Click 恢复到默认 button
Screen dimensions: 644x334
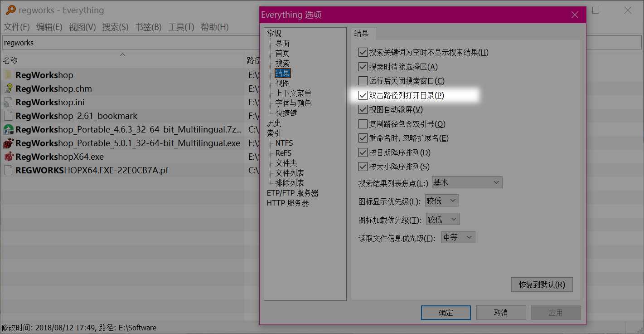coord(542,285)
